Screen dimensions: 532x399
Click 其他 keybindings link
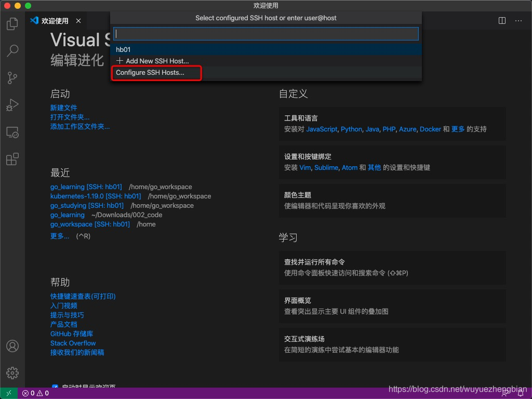coord(374,168)
